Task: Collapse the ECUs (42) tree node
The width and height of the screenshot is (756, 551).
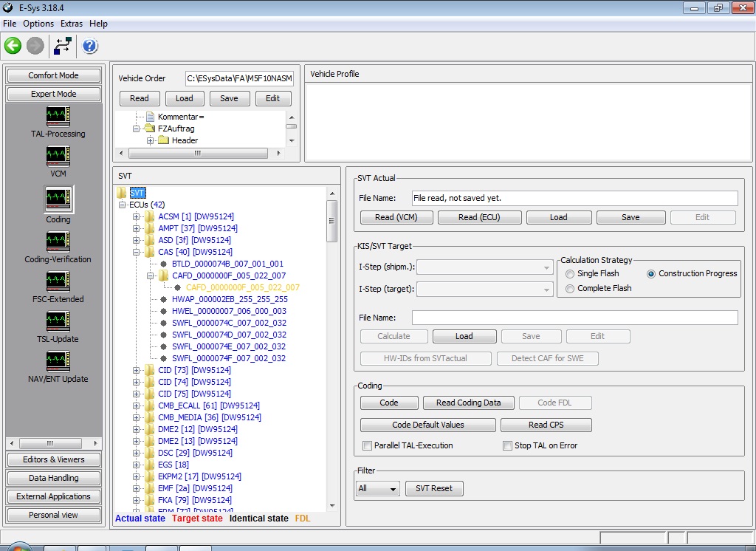Action: (122, 205)
